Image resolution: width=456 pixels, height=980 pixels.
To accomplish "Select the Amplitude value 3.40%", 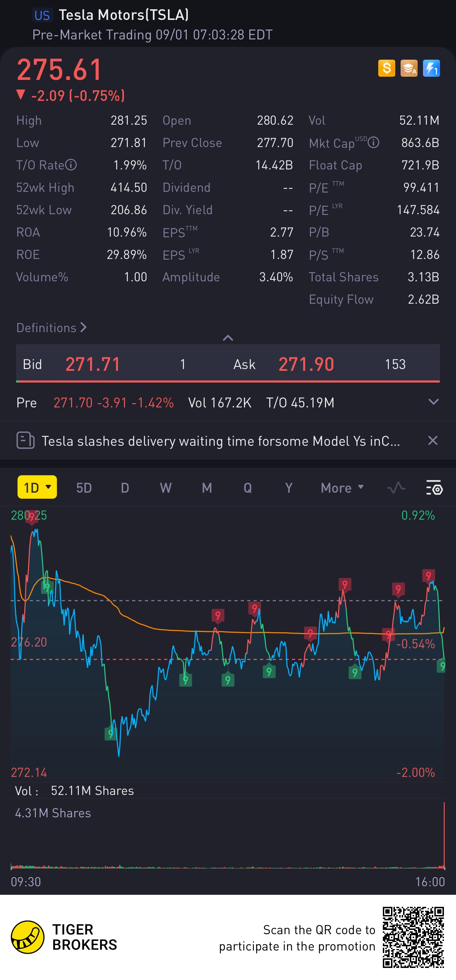I will [x=276, y=277].
